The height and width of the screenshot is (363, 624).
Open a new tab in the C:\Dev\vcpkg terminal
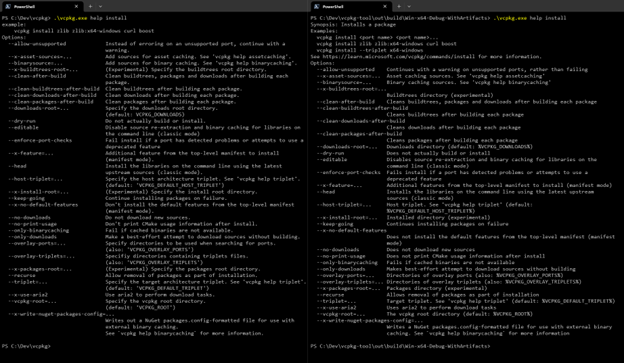(90, 6)
